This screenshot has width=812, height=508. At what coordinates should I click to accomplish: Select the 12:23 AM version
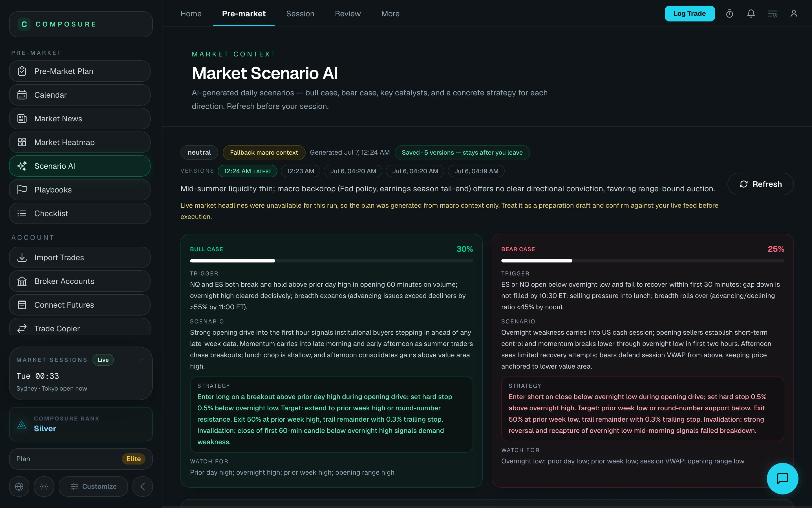tap(300, 171)
